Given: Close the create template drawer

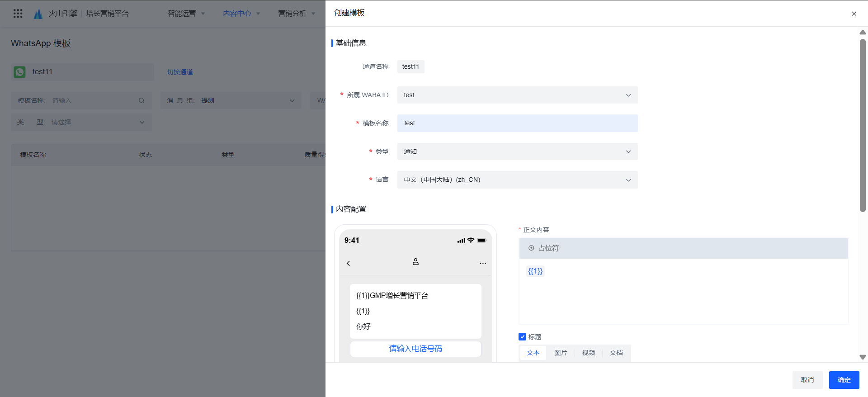Looking at the screenshot, I should (854, 14).
